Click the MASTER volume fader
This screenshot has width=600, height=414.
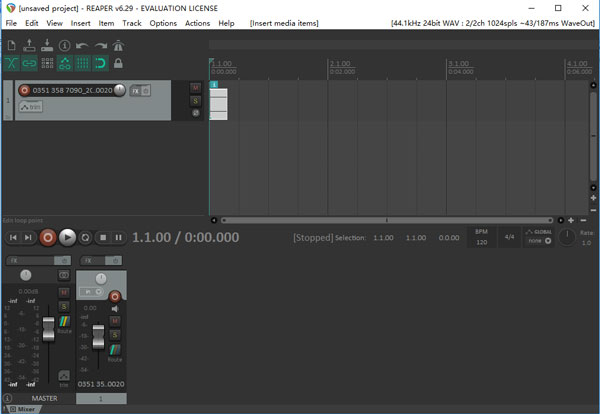(47, 329)
